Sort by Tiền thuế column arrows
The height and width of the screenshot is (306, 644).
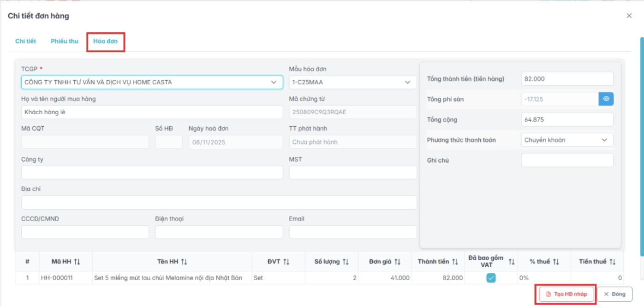click(613, 262)
